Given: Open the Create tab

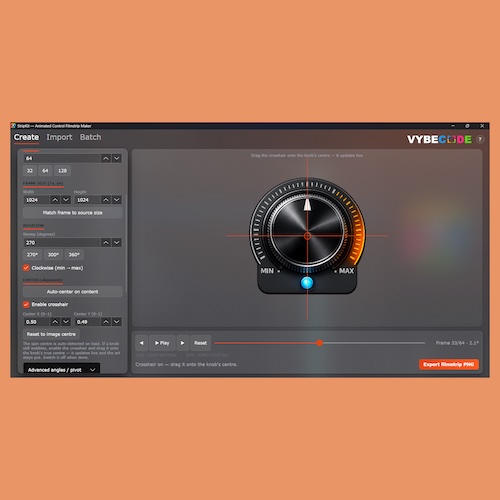Looking at the screenshot, I should [x=26, y=137].
